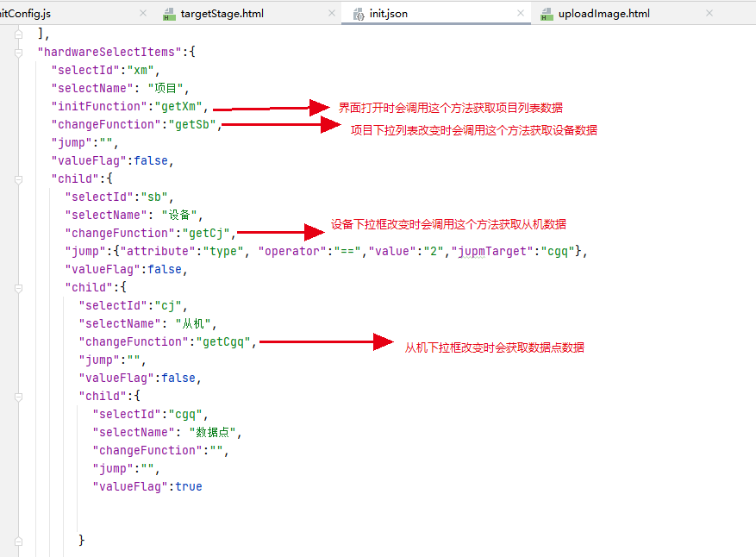Image resolution: width=756 pixels, height=557 pixels.
Task: Click the targetStage.html file type icon
Action: 169,14
